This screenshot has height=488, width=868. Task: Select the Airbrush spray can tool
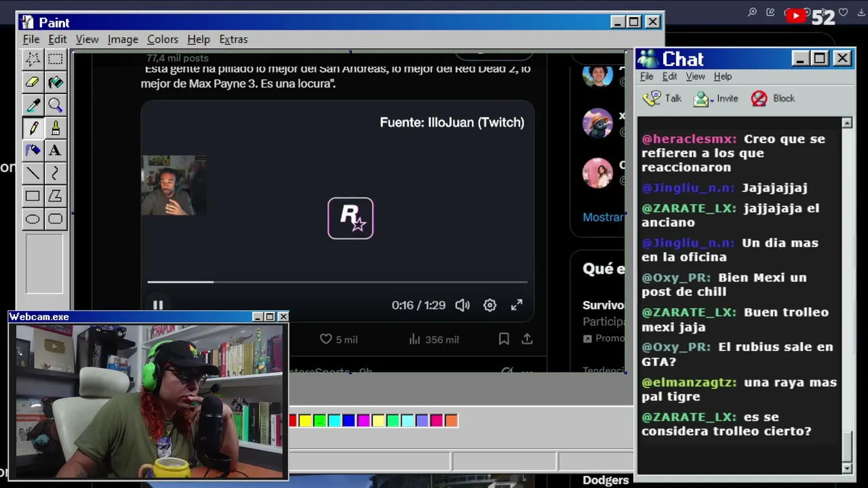tap(33, 150)
